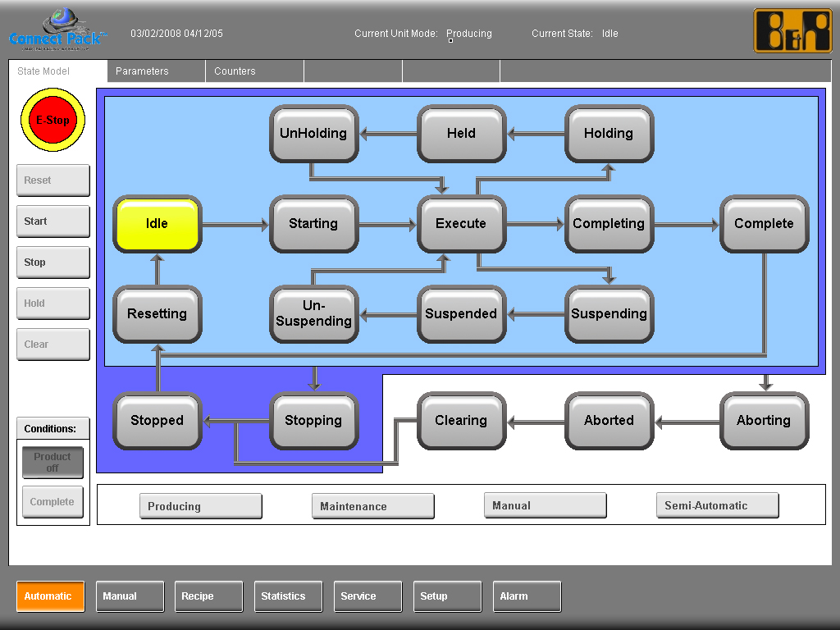840x630 pixels.
Task: Click the UnHolding state block
Action: (x=314, y=134)
